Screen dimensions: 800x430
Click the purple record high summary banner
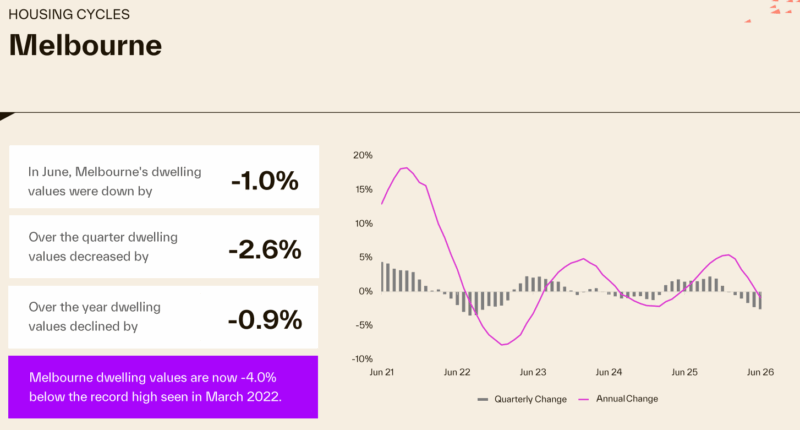[x=163, y=387]
